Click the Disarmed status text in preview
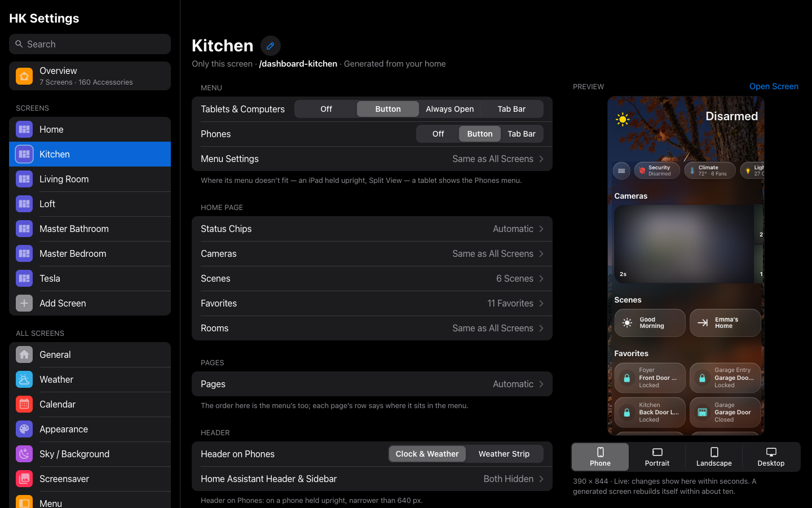 (732, 116)
